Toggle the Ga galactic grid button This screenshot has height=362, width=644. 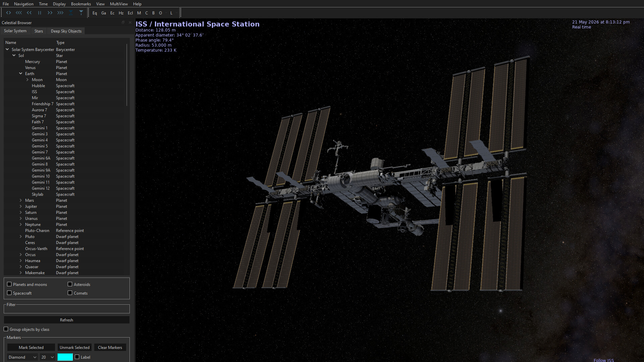point(104,13)
